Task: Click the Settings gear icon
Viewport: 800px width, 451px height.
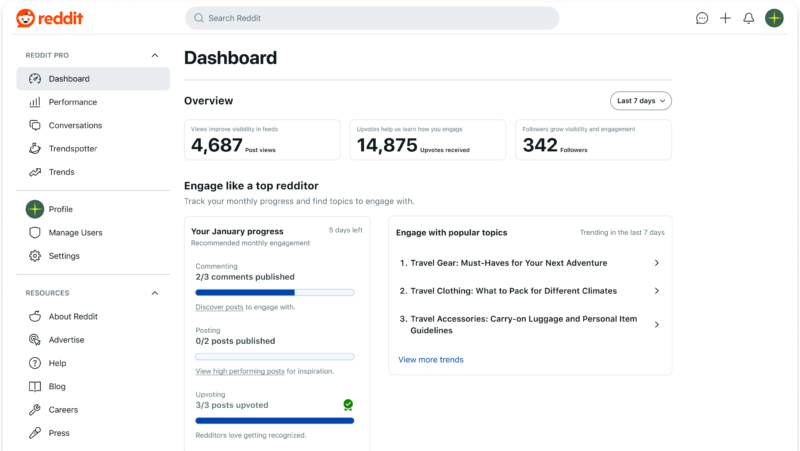Action: point(35,256)
